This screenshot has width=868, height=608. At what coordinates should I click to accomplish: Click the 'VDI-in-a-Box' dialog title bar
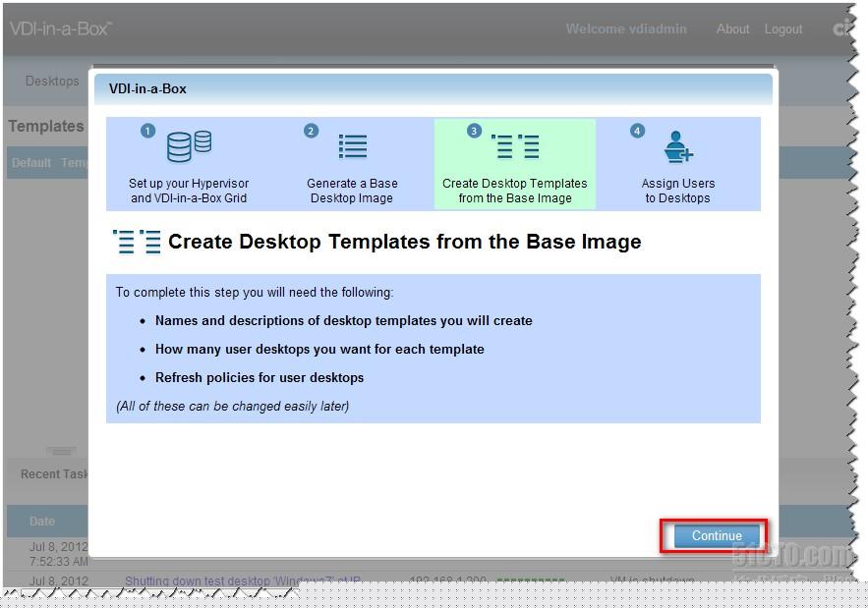[x=434, y=89]
